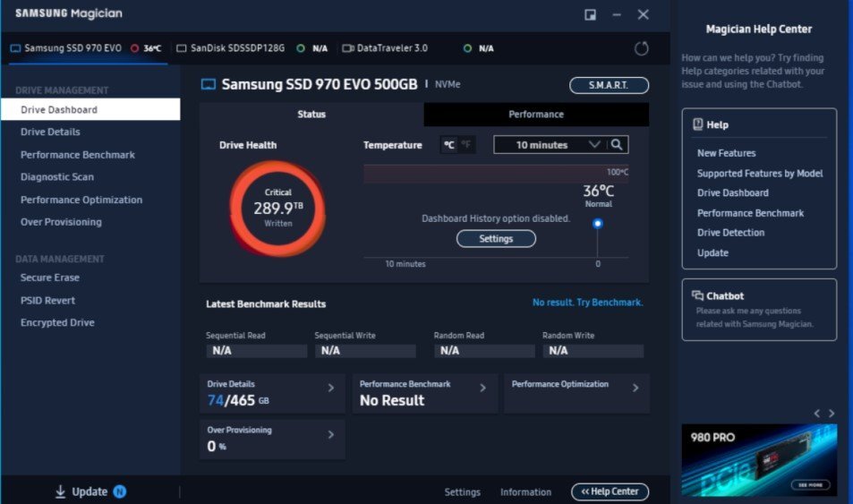Click the green status circle next to SanDisk
Screen dimensions: 853x504
coord(300,48)
